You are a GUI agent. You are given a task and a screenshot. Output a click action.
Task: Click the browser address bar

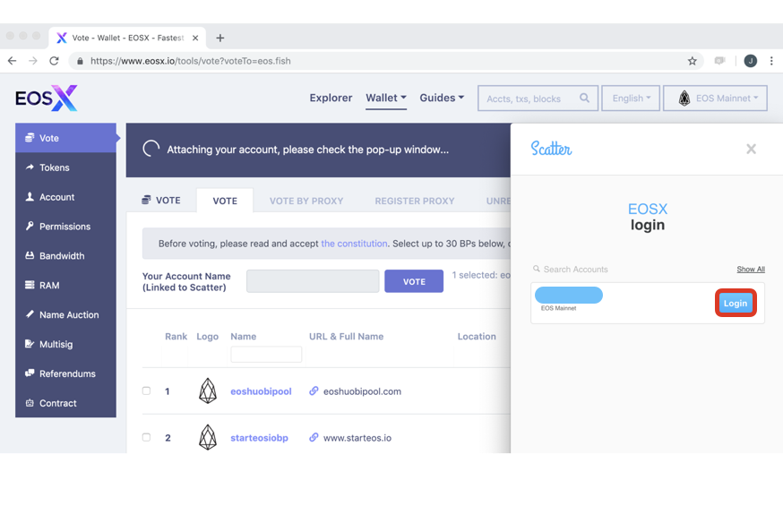(384, 61)
